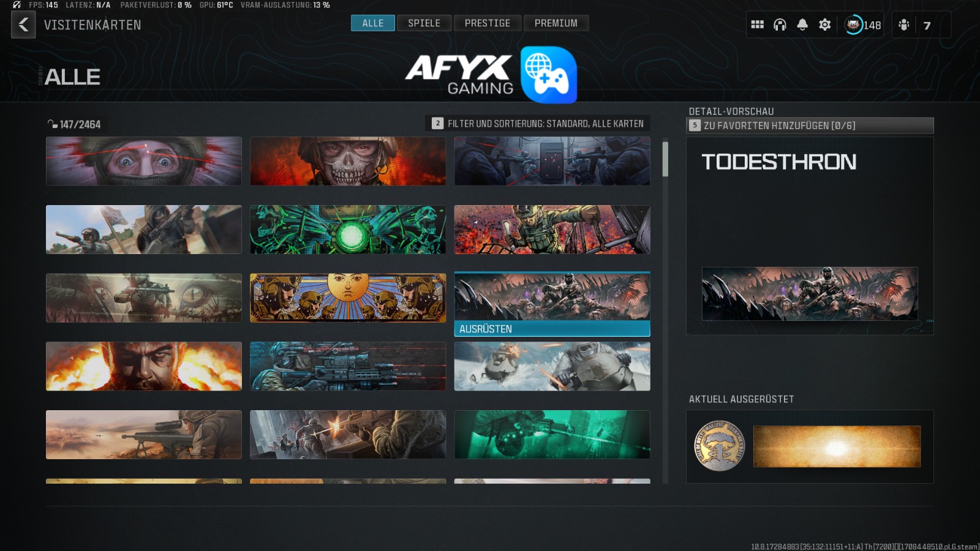
Task: Click the player level 148 badge
Action: click(x=863, y=25)
